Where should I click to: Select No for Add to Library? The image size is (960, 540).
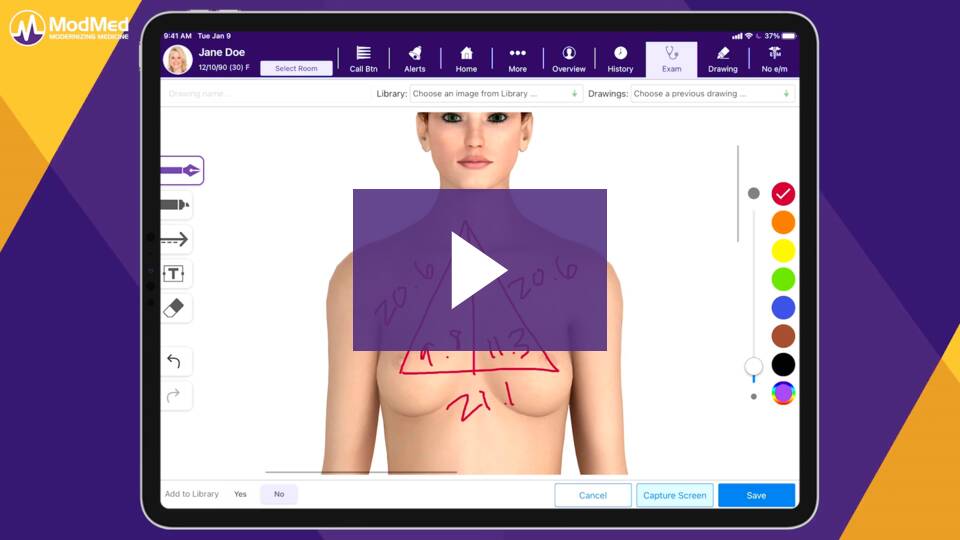(x=279, y=494)
